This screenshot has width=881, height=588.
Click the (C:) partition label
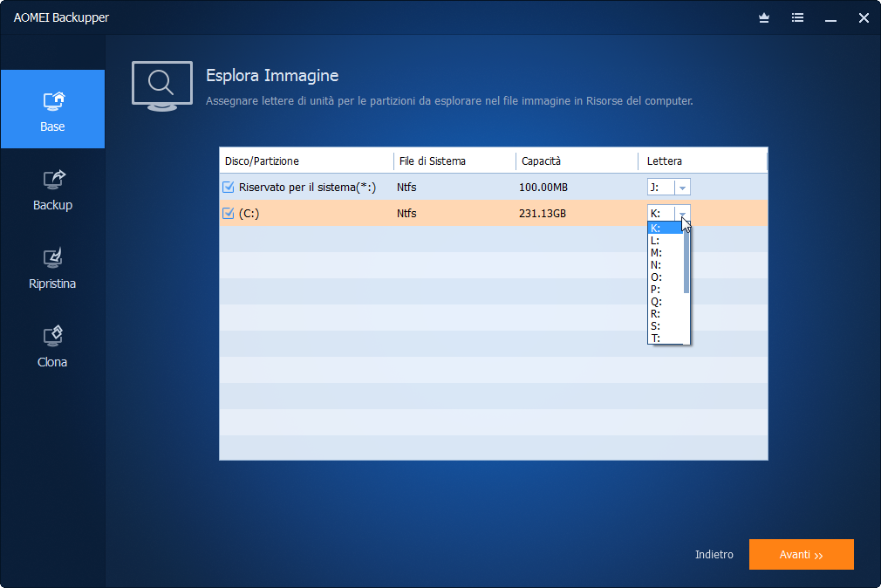[249, 214]
